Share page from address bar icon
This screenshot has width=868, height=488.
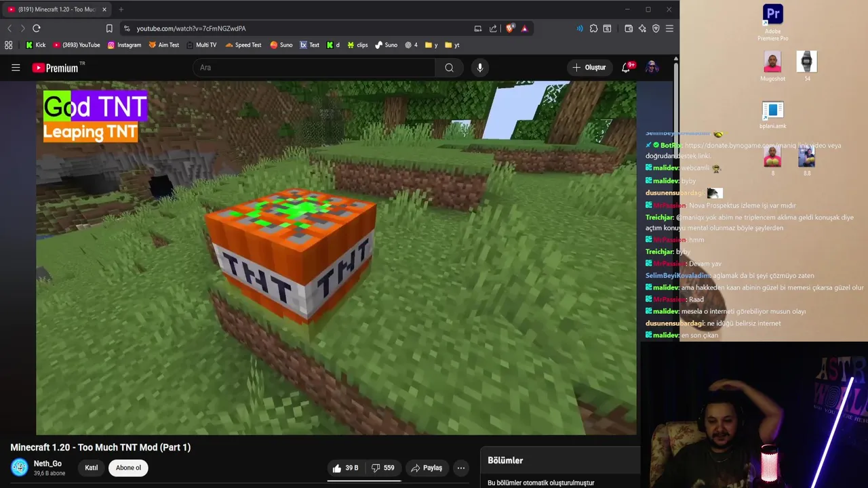pos(493,28)
